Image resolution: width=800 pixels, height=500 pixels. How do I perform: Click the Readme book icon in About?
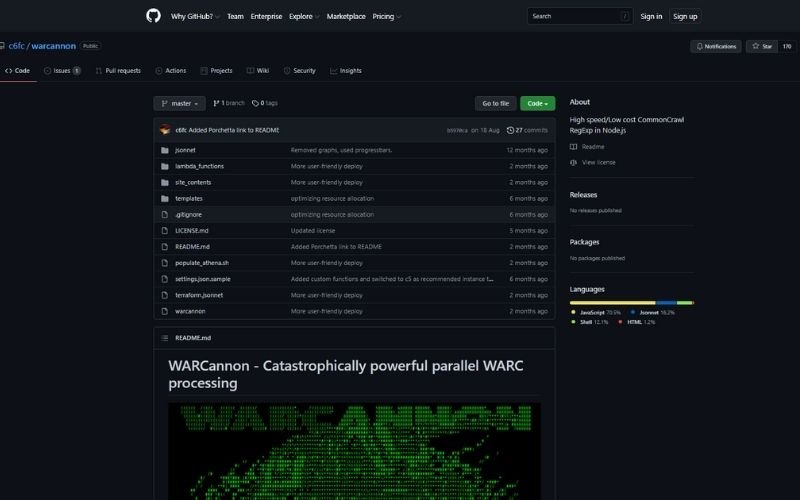[573, 147]
